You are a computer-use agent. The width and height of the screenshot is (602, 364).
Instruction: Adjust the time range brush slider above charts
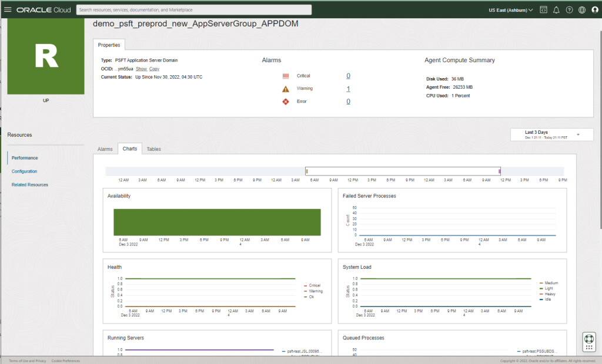pos(403,170)
